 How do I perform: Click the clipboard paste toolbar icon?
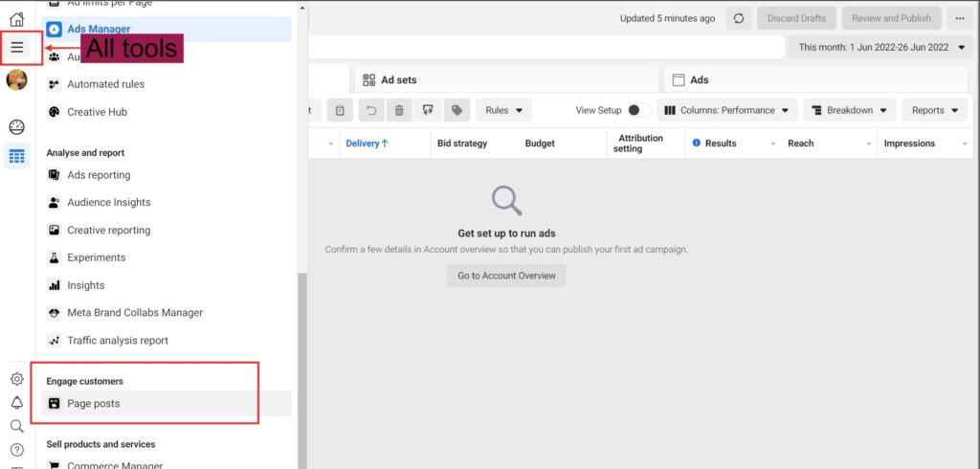(x=340, y=111)
